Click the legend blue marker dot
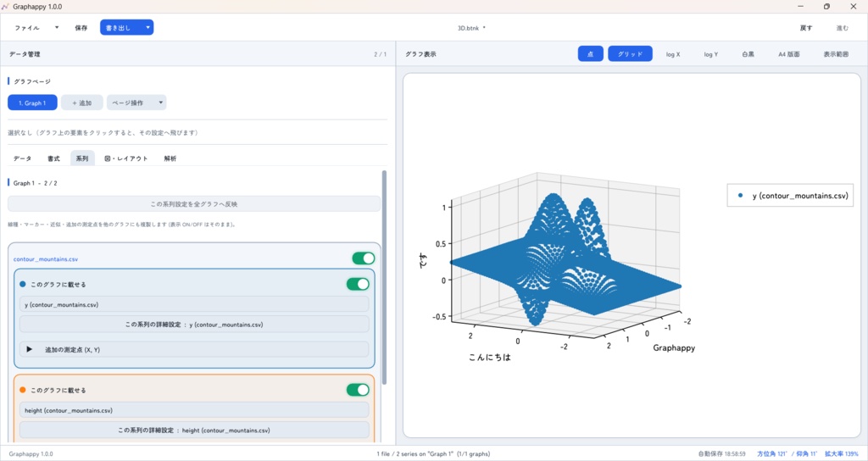This screenshot has width=868, height=461. click(740, 196)
